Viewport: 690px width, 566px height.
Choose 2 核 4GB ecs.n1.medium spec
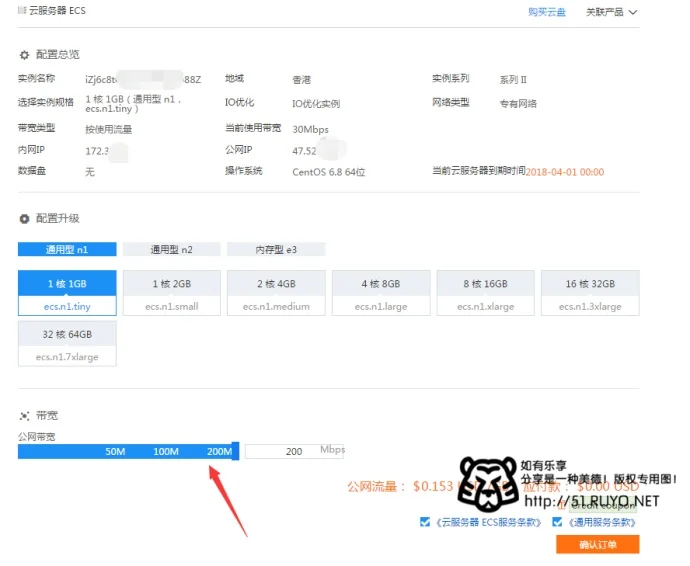pos(276,293)
